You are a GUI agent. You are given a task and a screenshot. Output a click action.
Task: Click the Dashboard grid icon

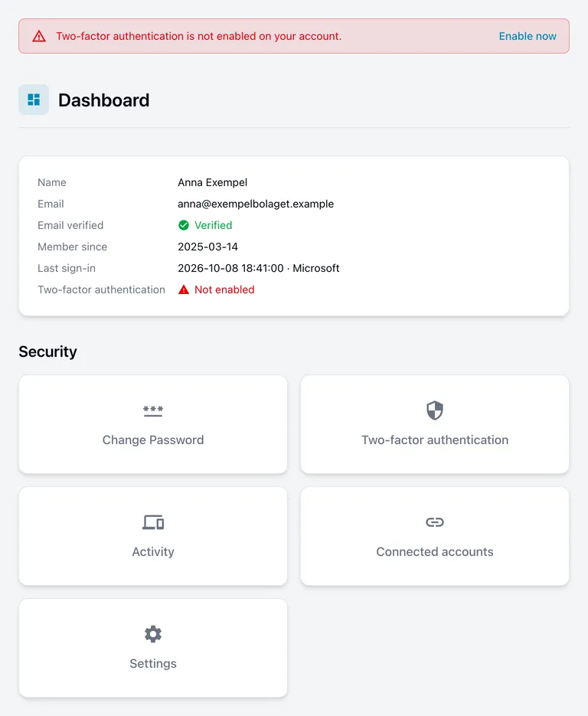[34, 100]
